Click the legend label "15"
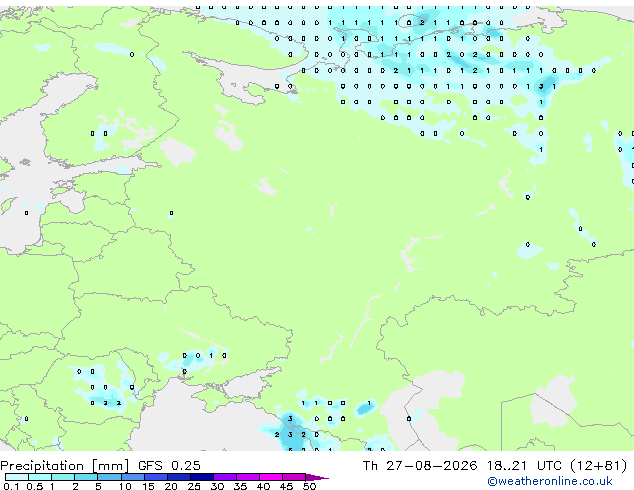Image resolution: width=634 pixels, height=490 pixels. tap(148, 486)
